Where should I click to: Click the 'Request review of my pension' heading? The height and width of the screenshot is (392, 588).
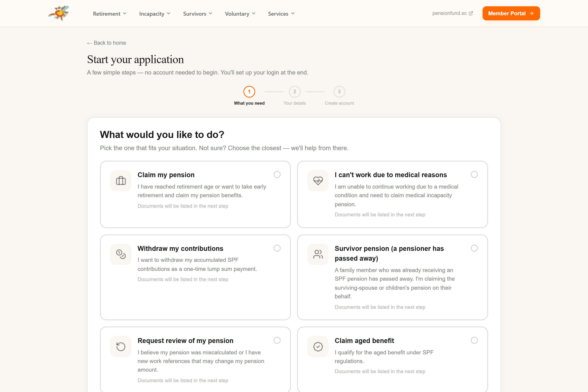[185, 341]
